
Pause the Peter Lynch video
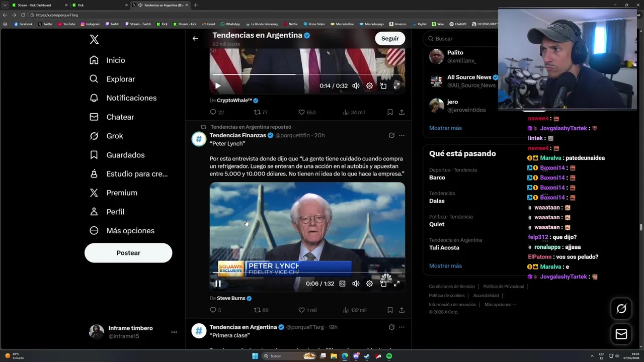(x=218, y=284)
